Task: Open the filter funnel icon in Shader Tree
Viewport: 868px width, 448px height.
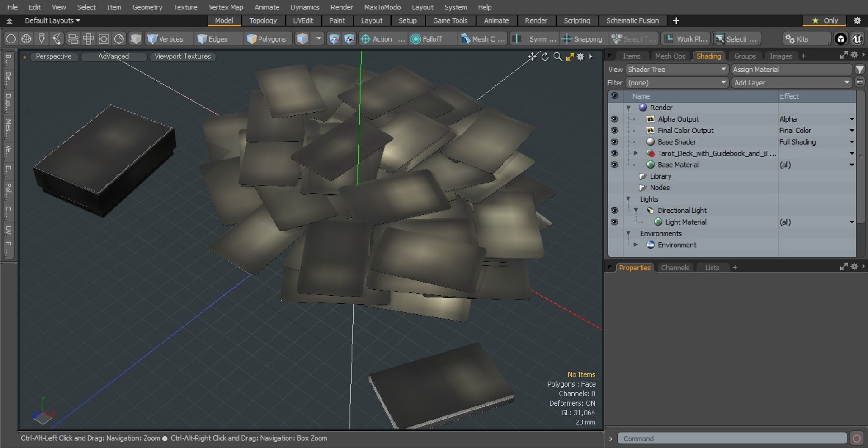Action: click(x=859, y=69)
